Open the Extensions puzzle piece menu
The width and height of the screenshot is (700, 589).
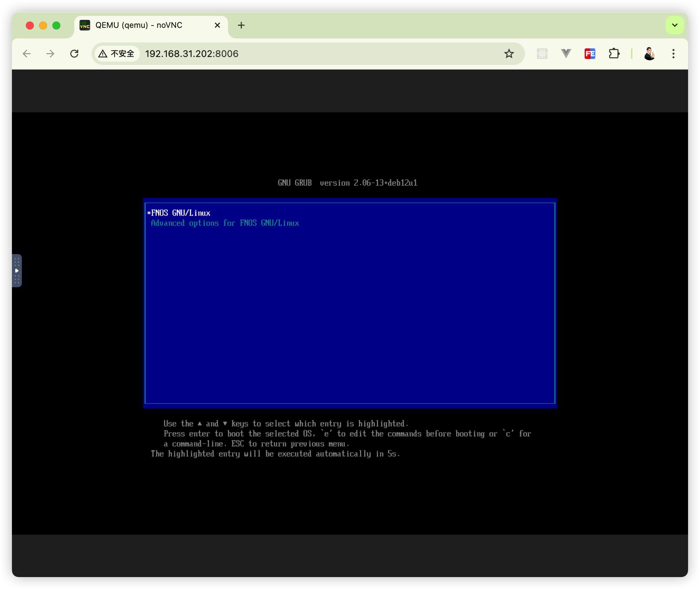coord(614,54)
